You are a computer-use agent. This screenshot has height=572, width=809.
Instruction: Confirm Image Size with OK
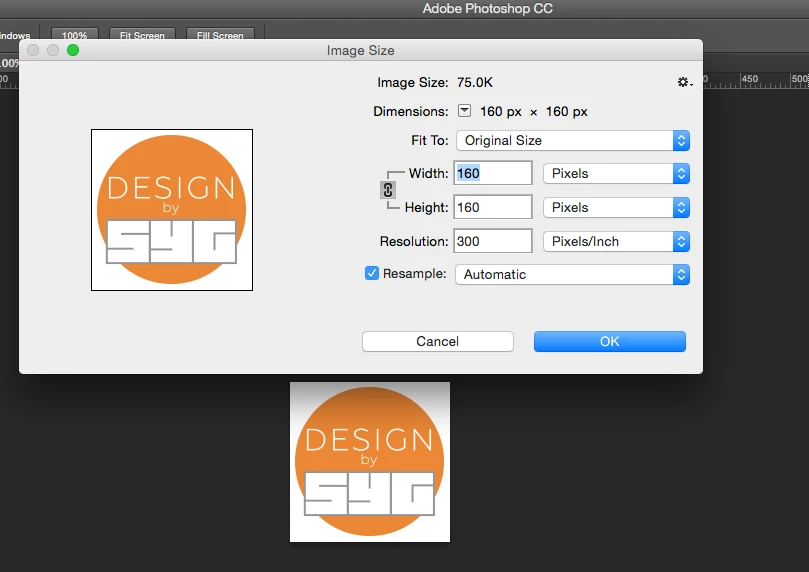610,341
